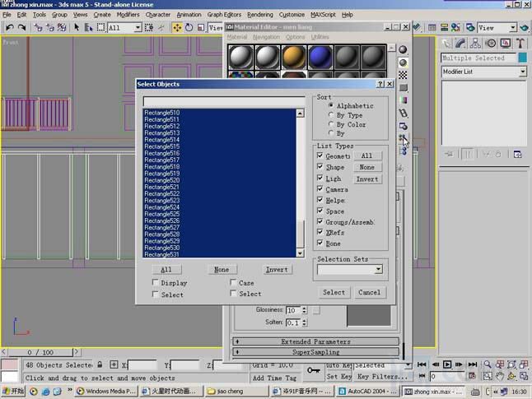Screen dimensions: 532x399
Task: Open Modifier List dropdown
Action: point(522,72)
